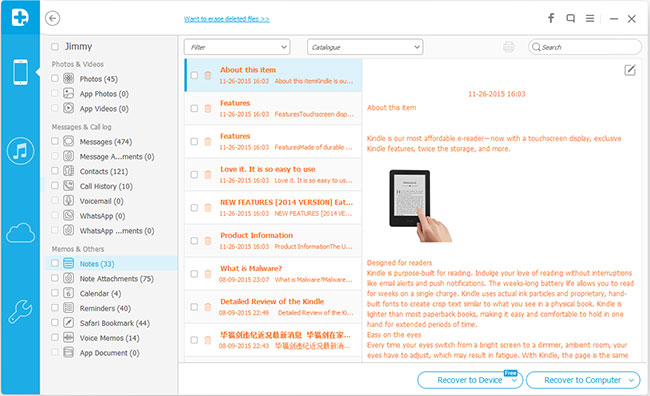Click the Facebook icon

tap(551, 18)
